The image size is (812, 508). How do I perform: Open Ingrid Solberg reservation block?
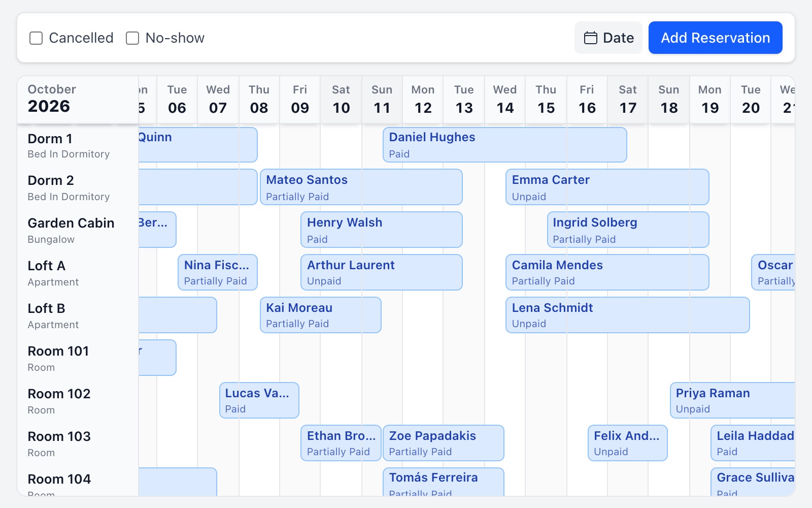[628, 230]
